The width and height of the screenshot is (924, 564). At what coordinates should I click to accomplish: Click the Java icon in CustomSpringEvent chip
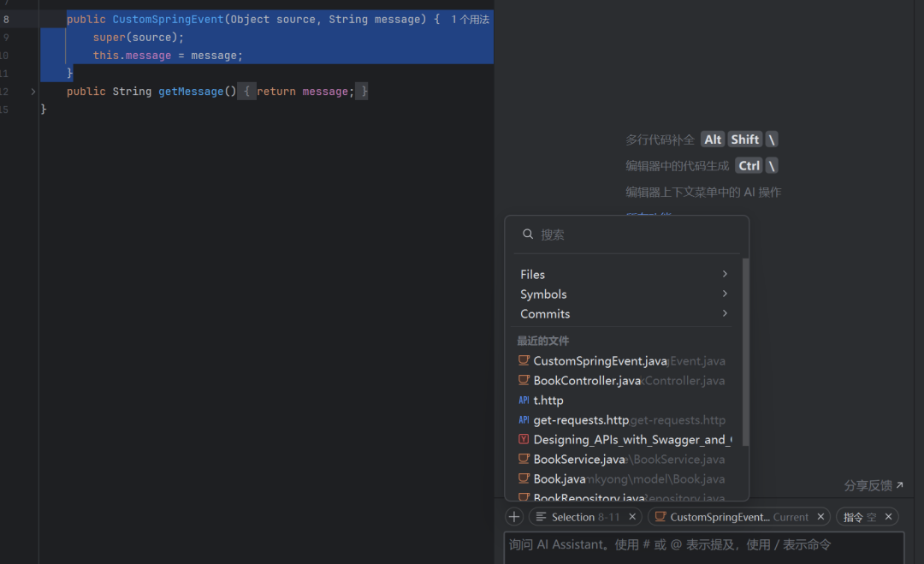[660, 517]
